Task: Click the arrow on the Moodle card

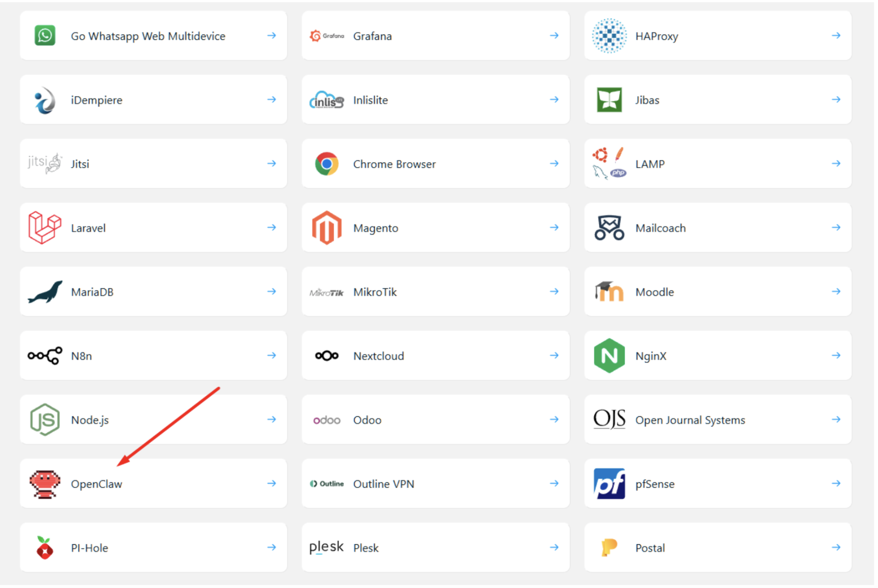Action: (836, 291)
